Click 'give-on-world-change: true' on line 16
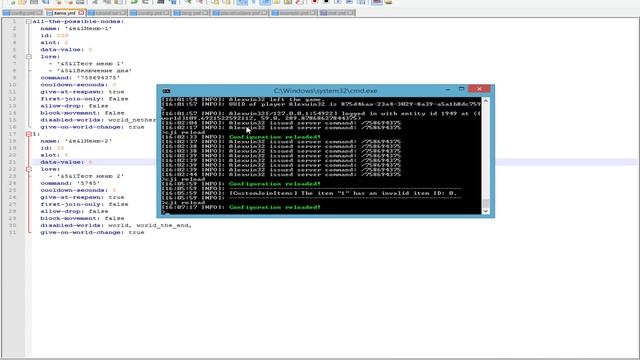 92,127
